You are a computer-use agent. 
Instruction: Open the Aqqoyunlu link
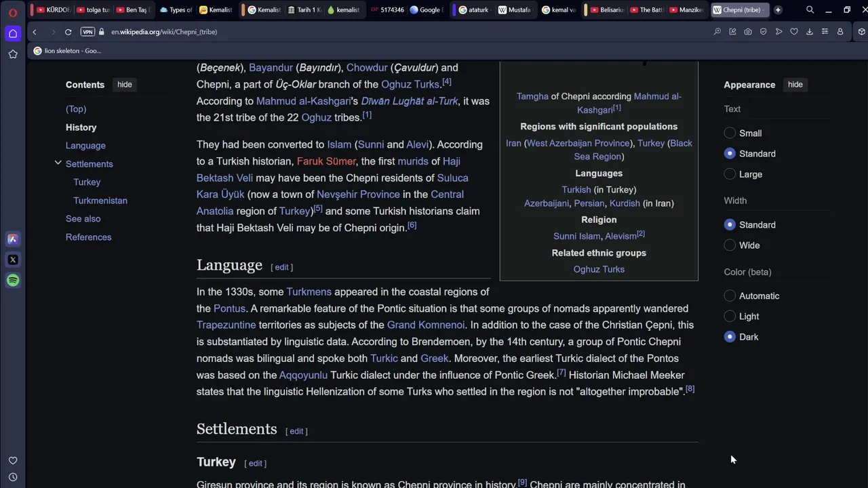(x=303, y=375)
